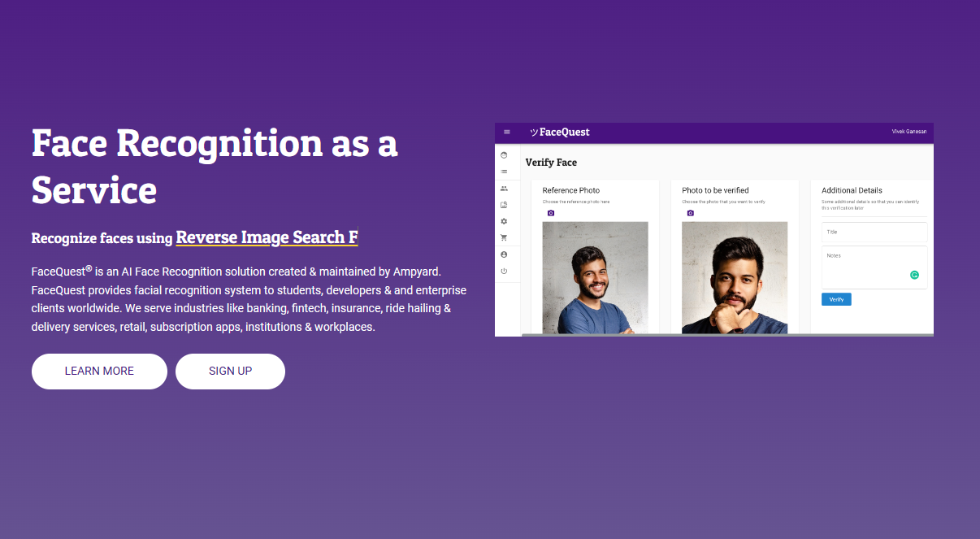980x539 pixels.
Task: Select the Reference Photo portrait thumbnail
Action: click(x=596, y=278)
